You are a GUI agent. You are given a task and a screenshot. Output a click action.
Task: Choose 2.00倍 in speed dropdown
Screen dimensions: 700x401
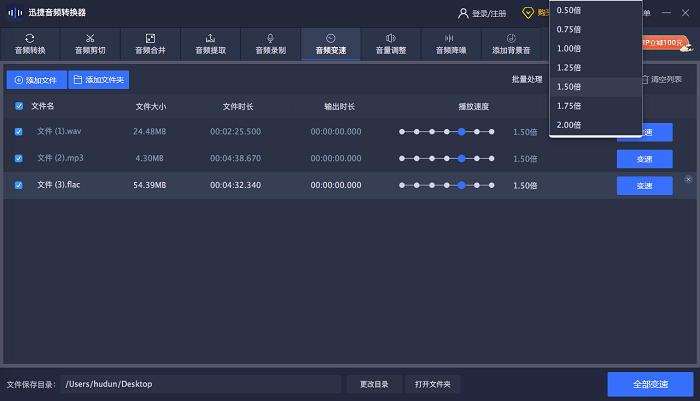(596, 125)
